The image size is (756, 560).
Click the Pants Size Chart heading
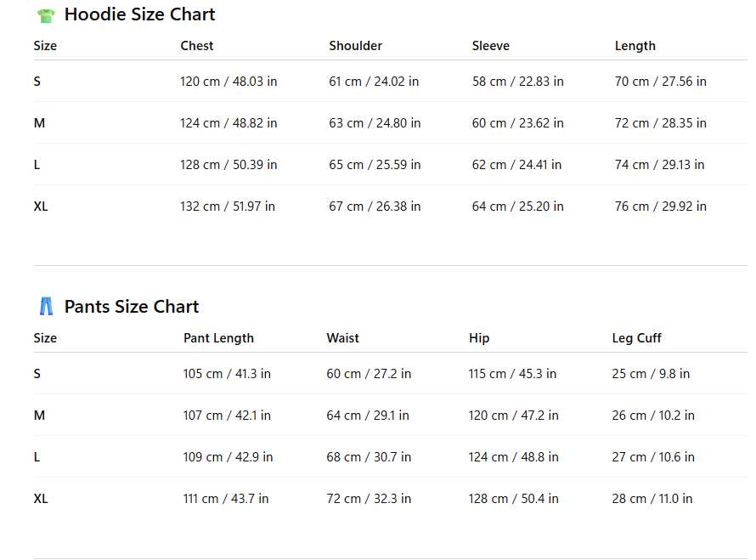[x=132, y=307]
